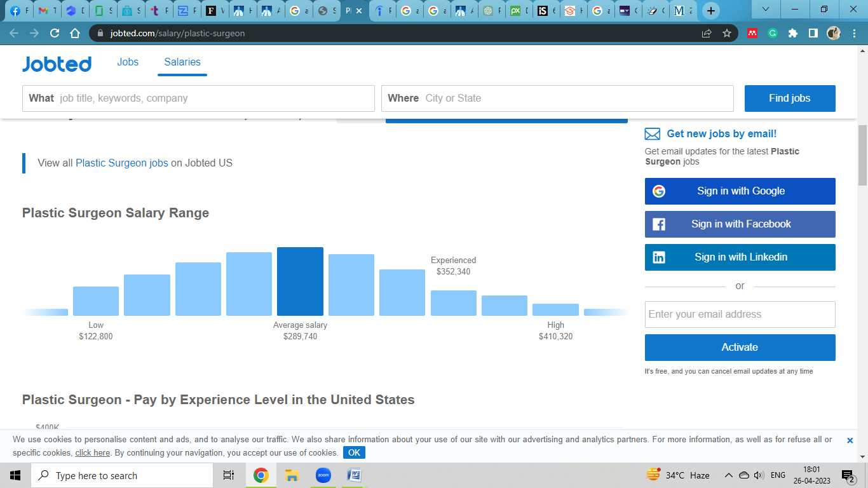Close the cookie banner with the X

(x=850, y=440)
